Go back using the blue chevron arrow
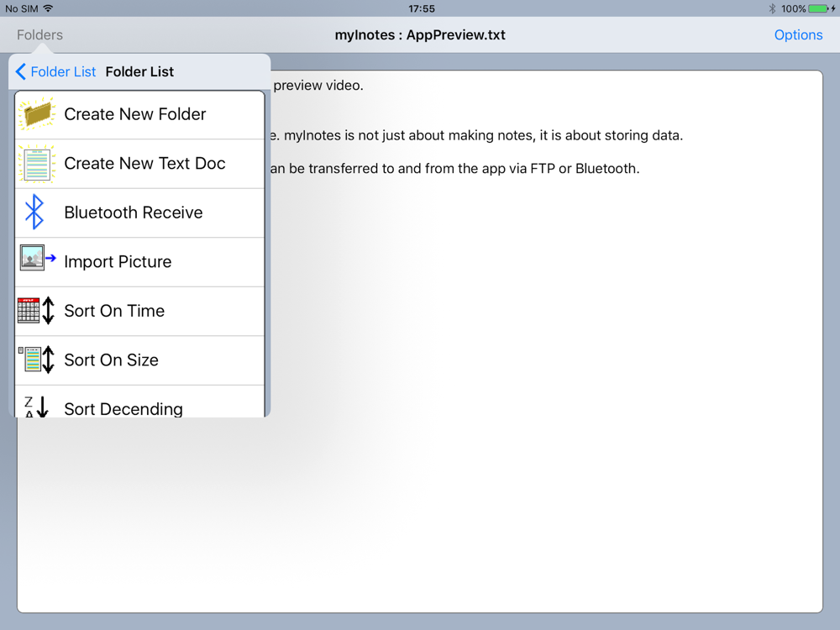Image resolution: width=840 pixels, height=630 pixels. (x=21, y=72)
